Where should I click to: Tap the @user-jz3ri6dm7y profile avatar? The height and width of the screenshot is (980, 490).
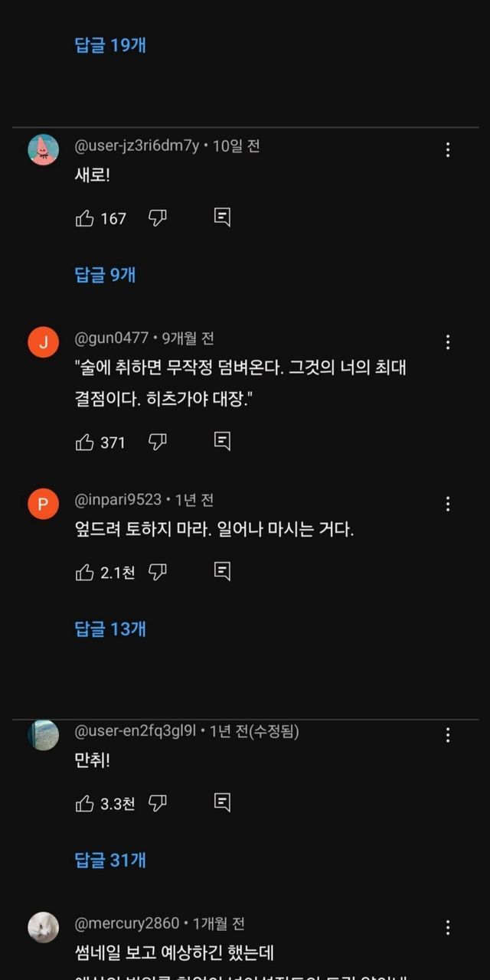[44, 149]
